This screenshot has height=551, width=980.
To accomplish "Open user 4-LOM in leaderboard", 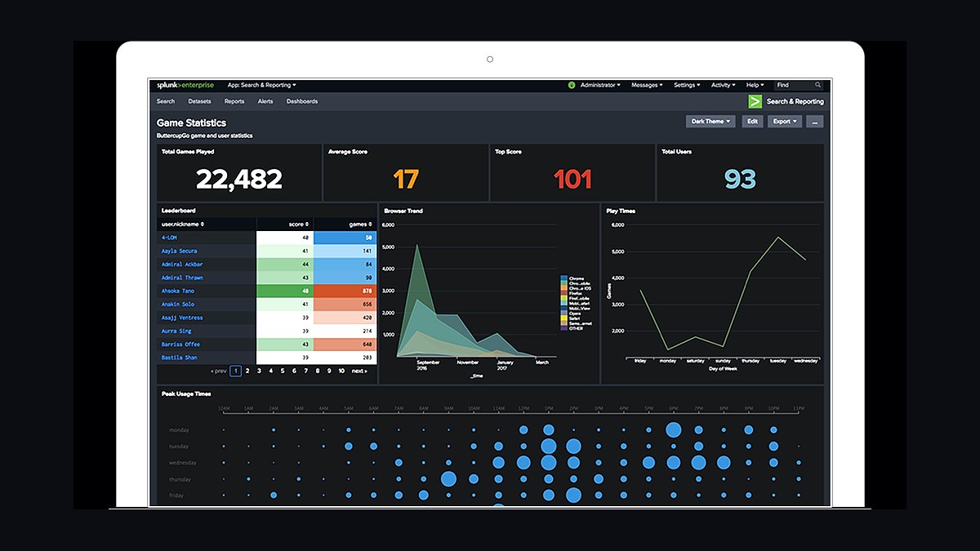I will click(x=169, y=238).
